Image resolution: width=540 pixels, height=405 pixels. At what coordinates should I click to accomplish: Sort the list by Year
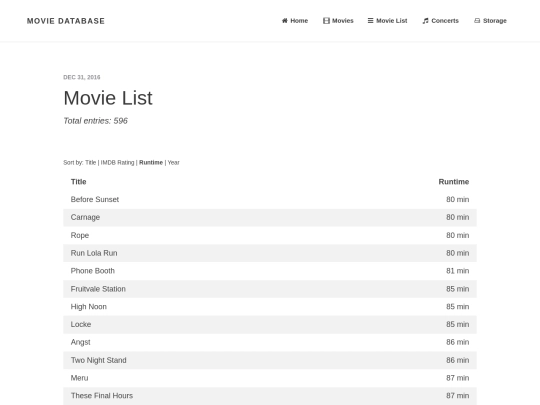(174, 163)
